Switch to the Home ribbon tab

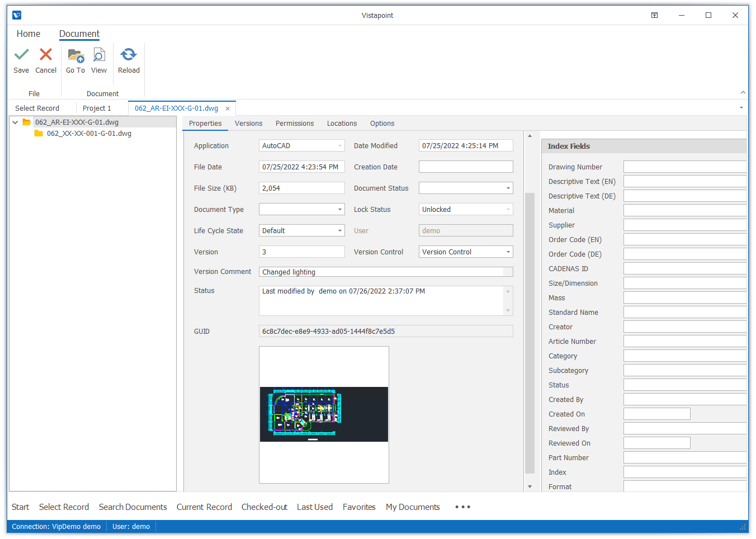pyautogui.click(x=28, y=34)
